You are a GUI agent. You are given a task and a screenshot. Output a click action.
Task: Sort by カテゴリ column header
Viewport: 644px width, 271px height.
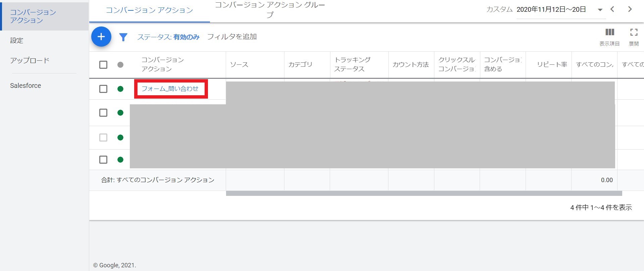pyautogui.click(x=300, y=65)
